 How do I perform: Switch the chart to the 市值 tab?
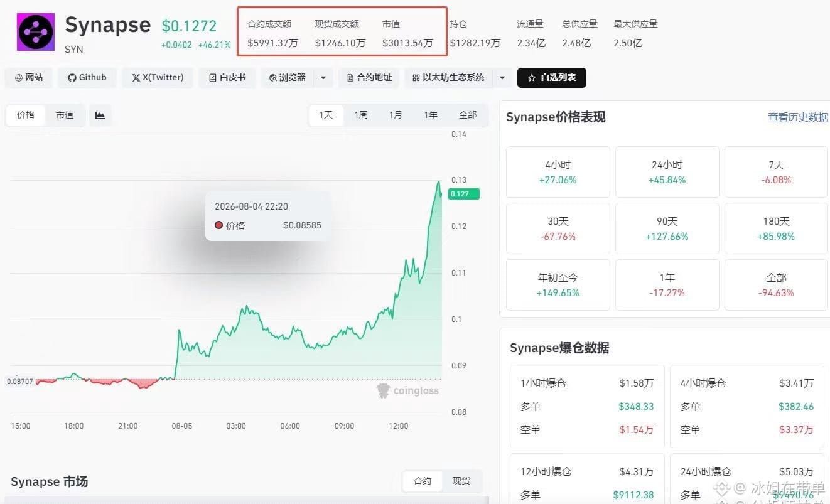tap(65, 115)
